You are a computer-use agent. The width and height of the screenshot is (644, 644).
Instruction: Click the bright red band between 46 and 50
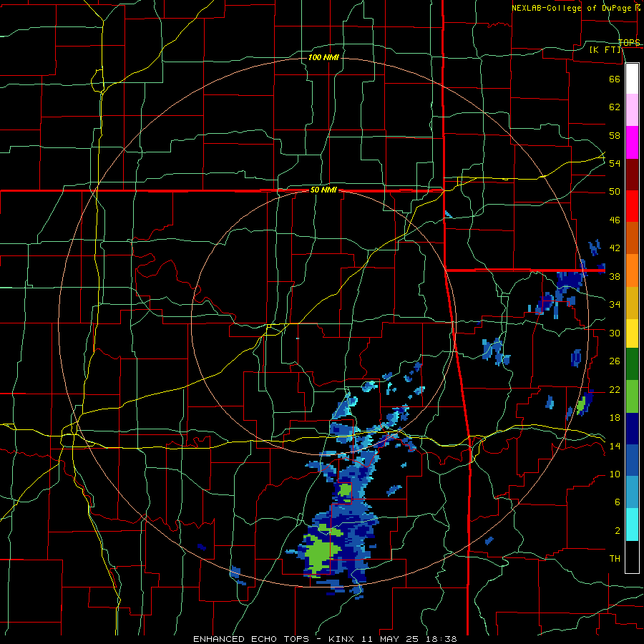coord(632,206)
